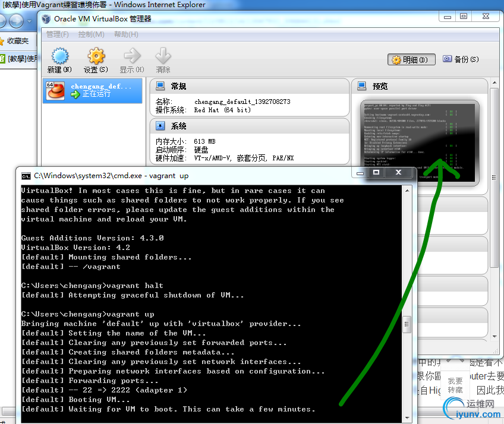
Task: Click the System (系统) section chip icon
Action: point(160,125)
